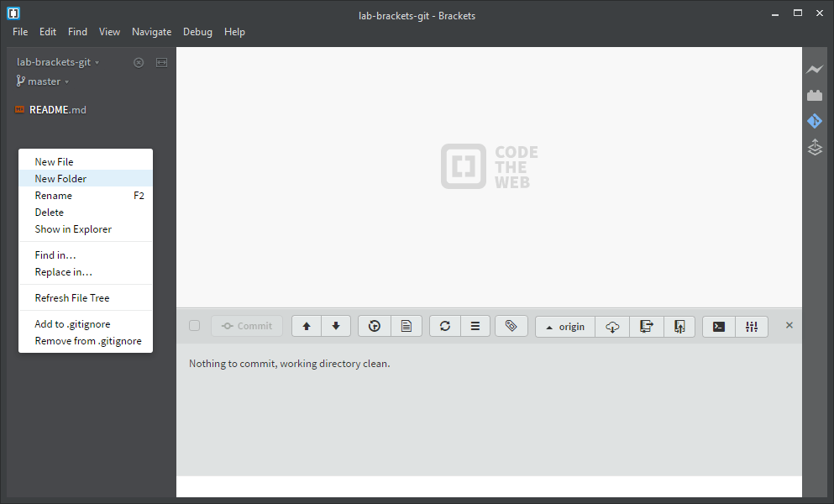The image size is (834, 504).
Task: Click the split view icon in sidebar
Action: pyautogui.click(x=162, y=63)
